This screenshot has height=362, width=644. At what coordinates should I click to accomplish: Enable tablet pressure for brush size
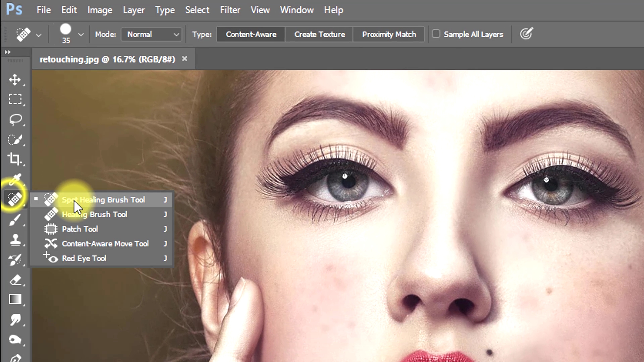tap(526, 34)
